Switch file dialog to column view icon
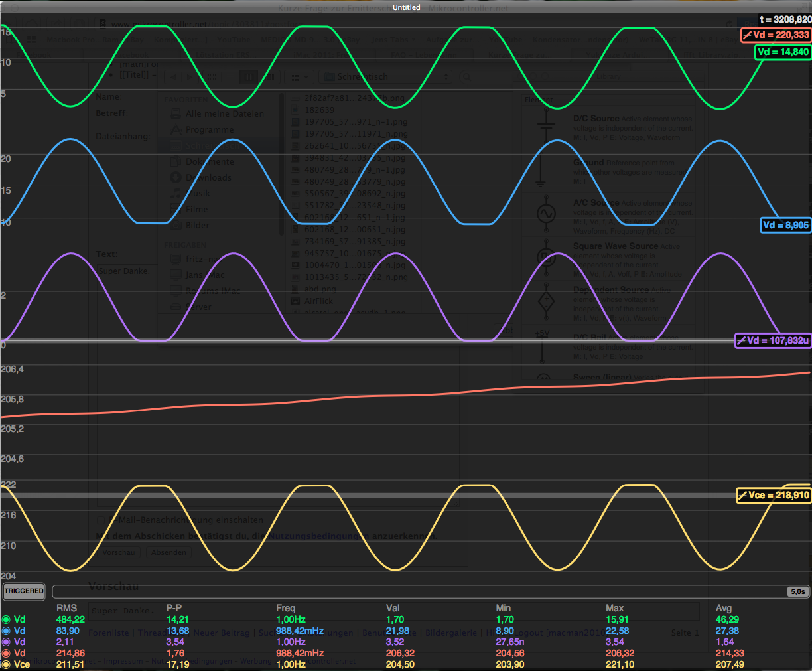 pos(248,77)
